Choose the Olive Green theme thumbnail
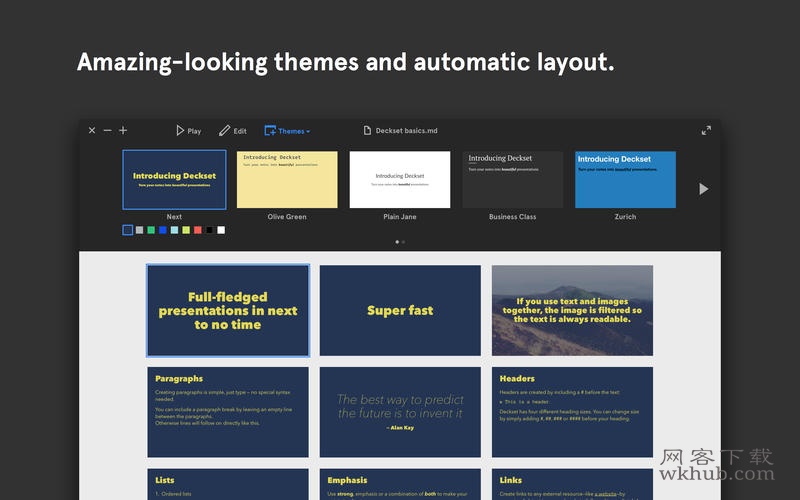This screenshot has height=500, width=800. [287, 180]
